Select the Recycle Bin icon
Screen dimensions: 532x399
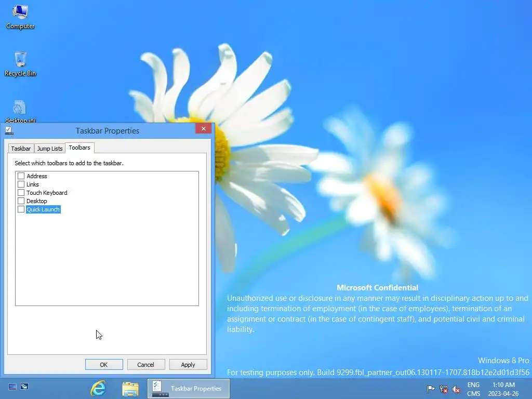(20, 64)
